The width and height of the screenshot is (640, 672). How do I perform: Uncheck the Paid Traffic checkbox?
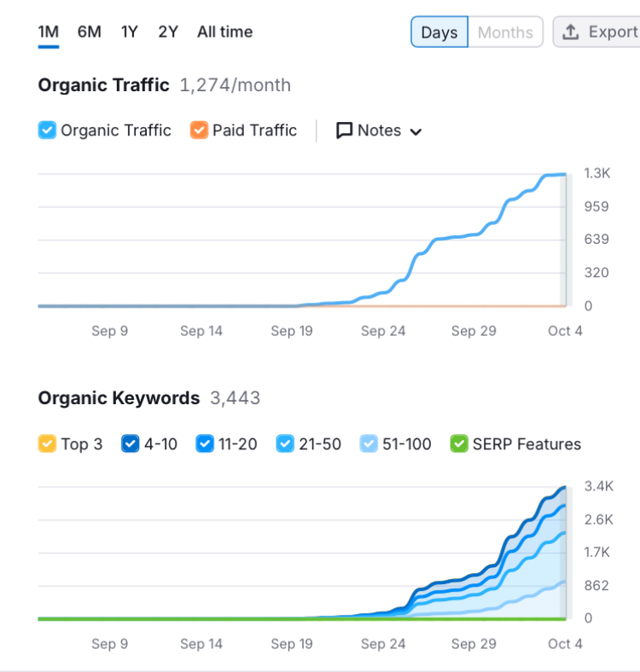[199, 130]
